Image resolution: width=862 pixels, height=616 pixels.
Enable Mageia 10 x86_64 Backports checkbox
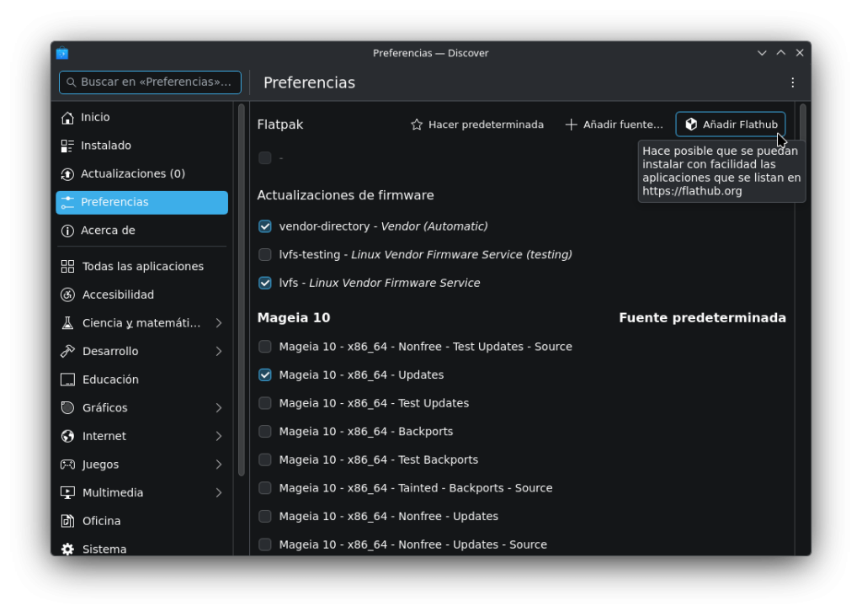point(265,432)
